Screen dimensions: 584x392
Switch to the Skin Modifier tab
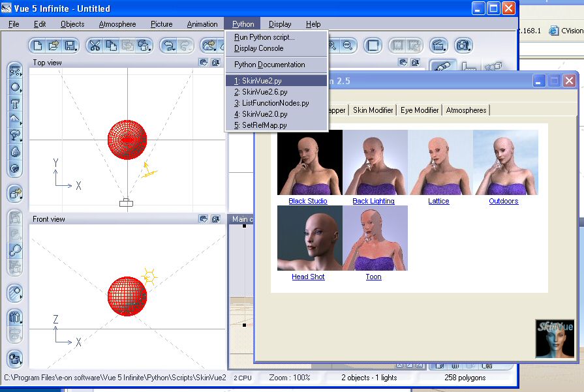pos(373,110)
